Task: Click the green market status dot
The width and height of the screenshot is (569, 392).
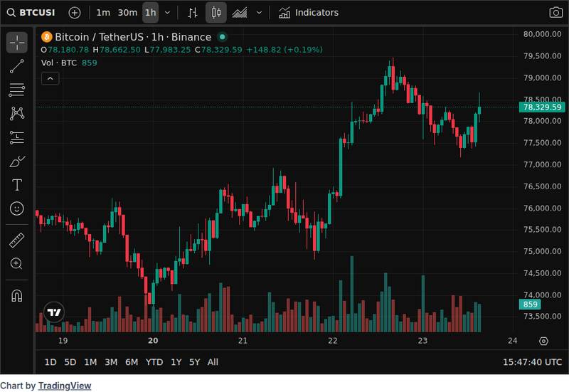Action: [x=222, y=37]
